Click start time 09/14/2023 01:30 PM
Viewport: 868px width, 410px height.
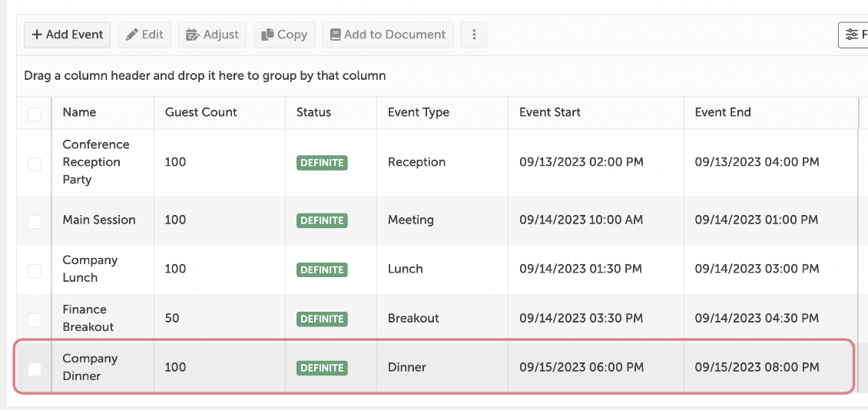tap(581, 269)
